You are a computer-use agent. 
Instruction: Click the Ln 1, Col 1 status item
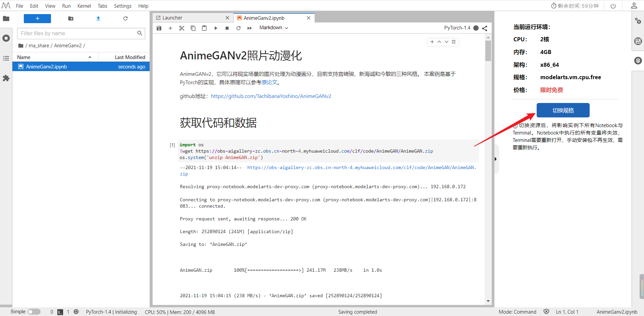point(567,312)
